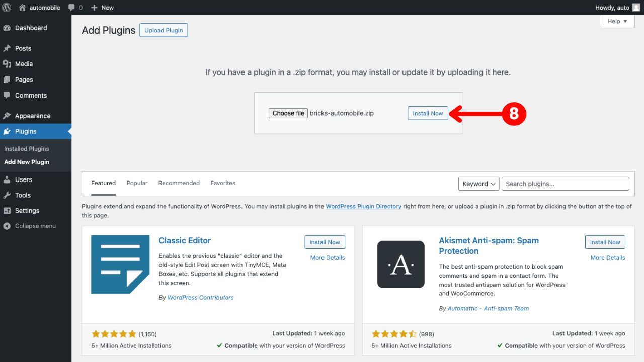The height and width of the screenshot is (362, 644).
Task: Click the plus icon next to New
Action: pyautogui.click(x=94, y=8)
